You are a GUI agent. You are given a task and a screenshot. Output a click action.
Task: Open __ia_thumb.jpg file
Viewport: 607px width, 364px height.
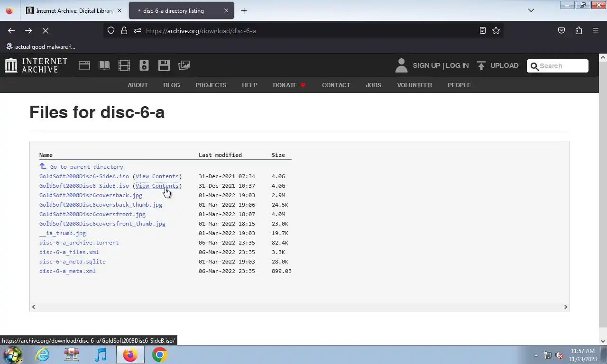pyautogui.click(x=63, y=233)
